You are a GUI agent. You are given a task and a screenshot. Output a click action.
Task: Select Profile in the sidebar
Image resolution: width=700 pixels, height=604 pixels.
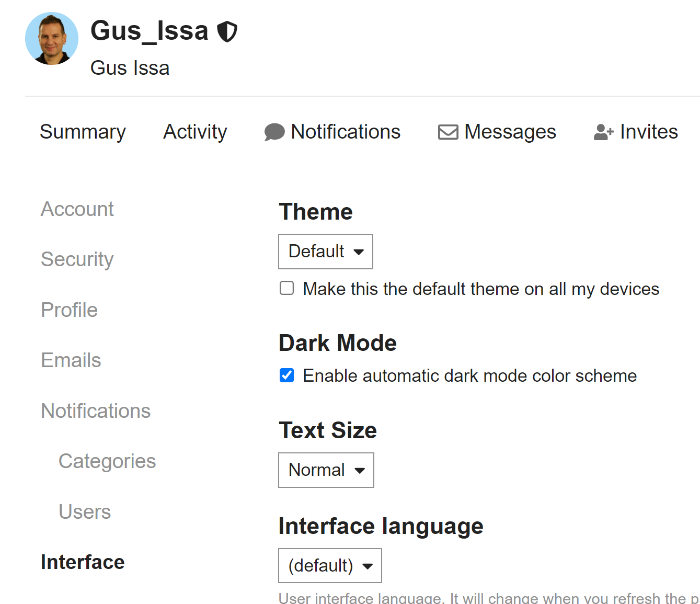[x=70, y=310]
